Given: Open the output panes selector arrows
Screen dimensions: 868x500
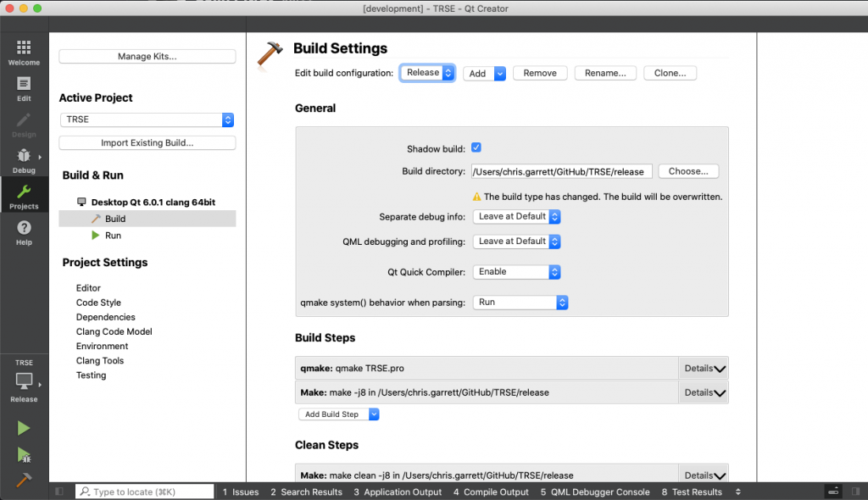Looking at the screenshot, I should (x=738, y=492).
